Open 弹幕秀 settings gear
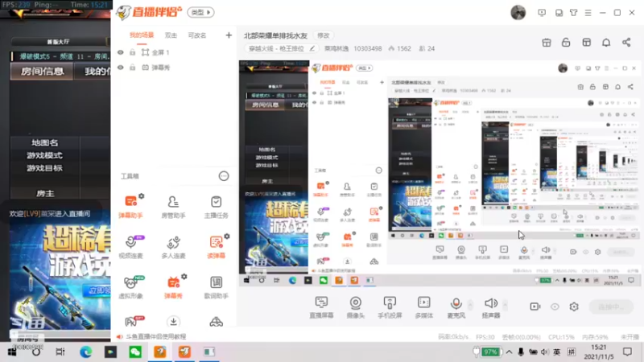Image resolution: width=644 pixels, height=362 pixels. [x=184, y=277]
